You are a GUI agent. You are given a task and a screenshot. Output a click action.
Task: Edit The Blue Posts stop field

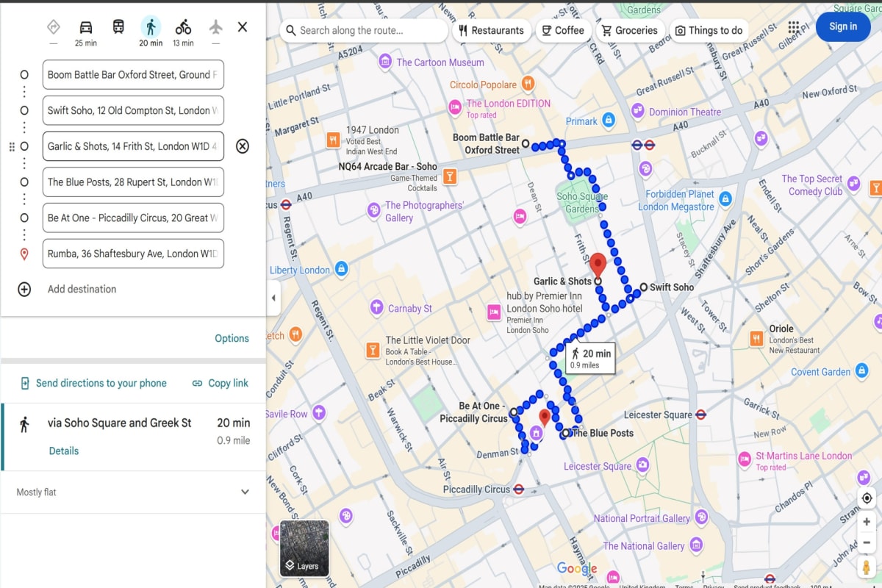tap(133, 182)
